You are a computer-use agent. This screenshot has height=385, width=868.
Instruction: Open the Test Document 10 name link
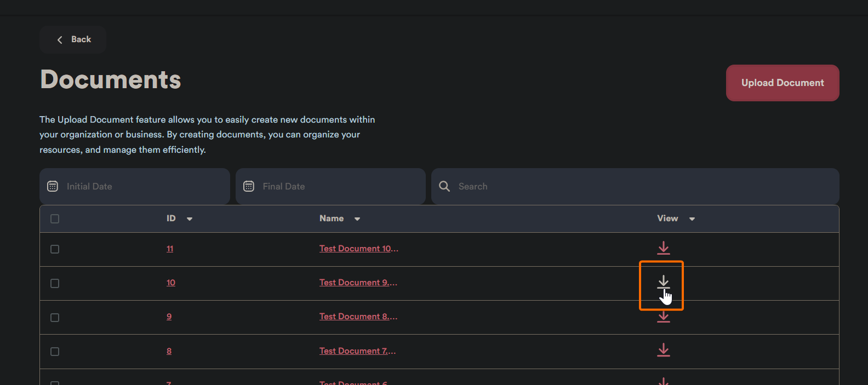(x=358, y=249)
